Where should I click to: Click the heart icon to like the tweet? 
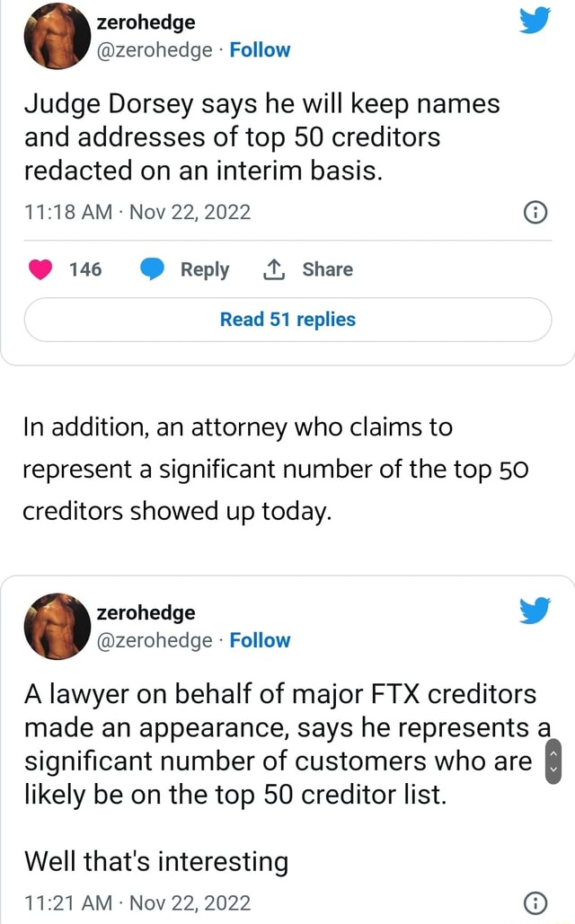pyautogui.click(x=40, y=268)
